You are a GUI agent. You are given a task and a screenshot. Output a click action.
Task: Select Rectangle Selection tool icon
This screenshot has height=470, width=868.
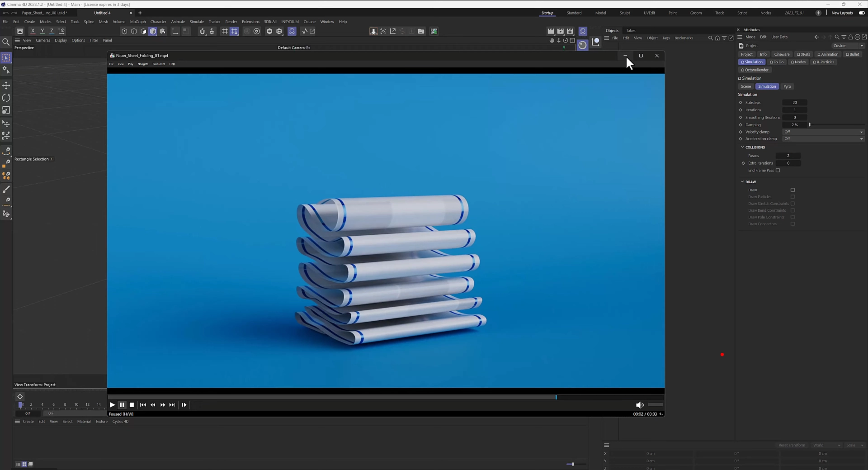tap(6, 57)
